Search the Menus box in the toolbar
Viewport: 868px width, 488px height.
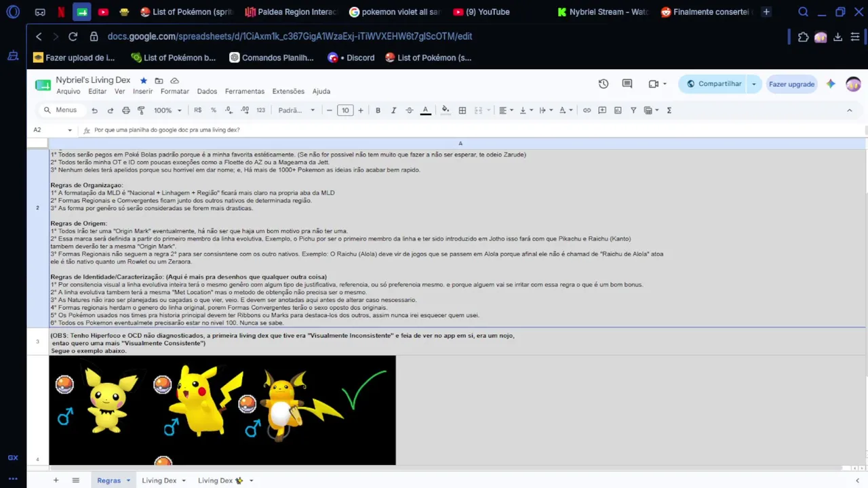60,110
